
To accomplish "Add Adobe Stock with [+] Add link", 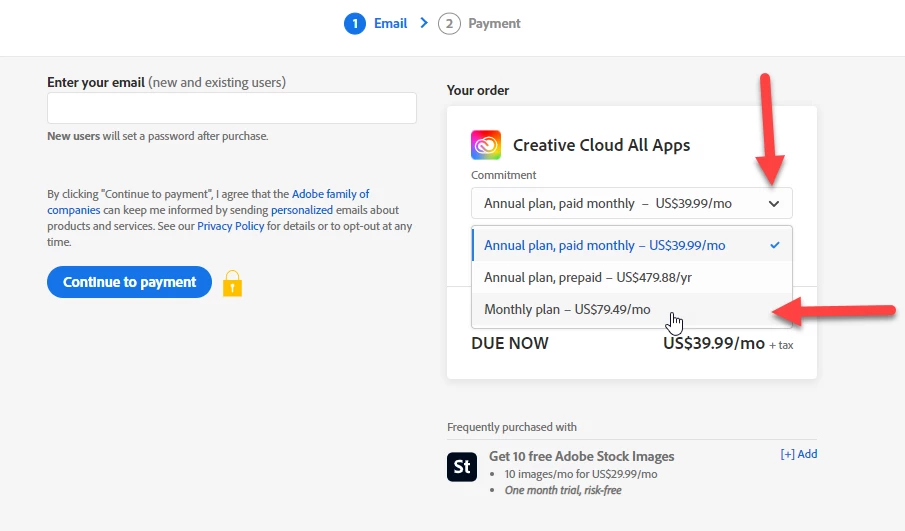I will tap(799, 454).
